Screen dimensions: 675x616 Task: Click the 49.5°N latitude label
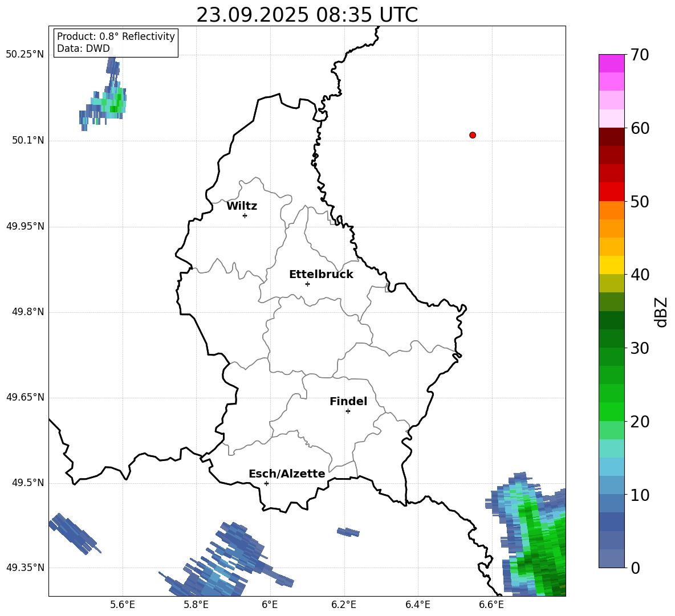point(28,483)
